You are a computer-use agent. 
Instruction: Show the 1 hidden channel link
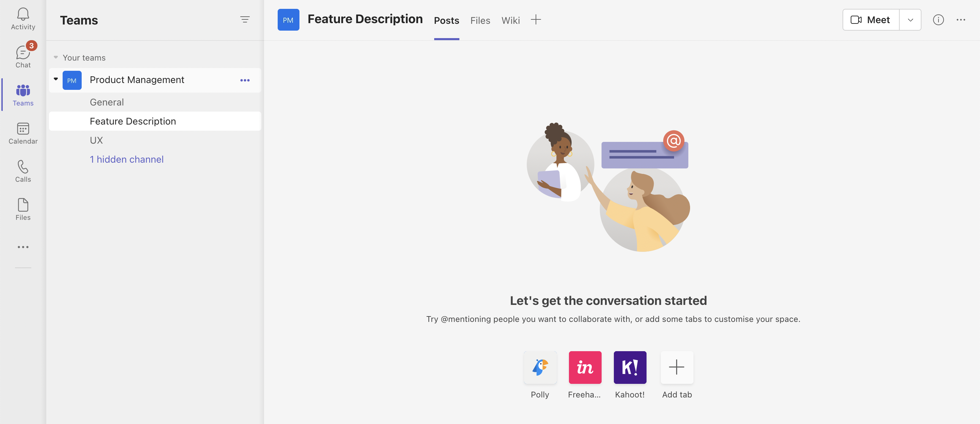[126, 160]
